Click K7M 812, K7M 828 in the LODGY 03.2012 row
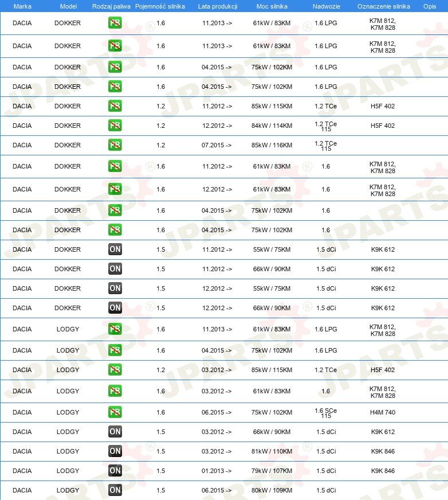Viewport: 448px width, 500px height. tap(383, 392)
